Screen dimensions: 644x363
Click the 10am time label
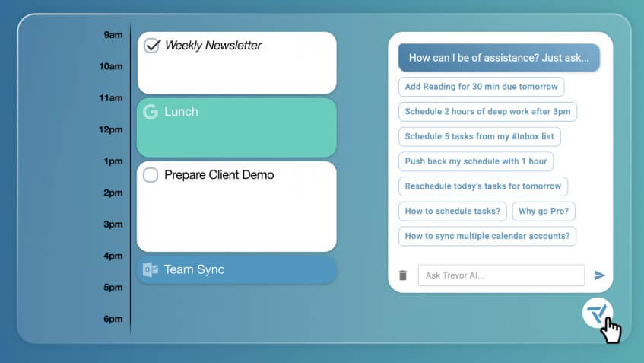click(111, 66)
